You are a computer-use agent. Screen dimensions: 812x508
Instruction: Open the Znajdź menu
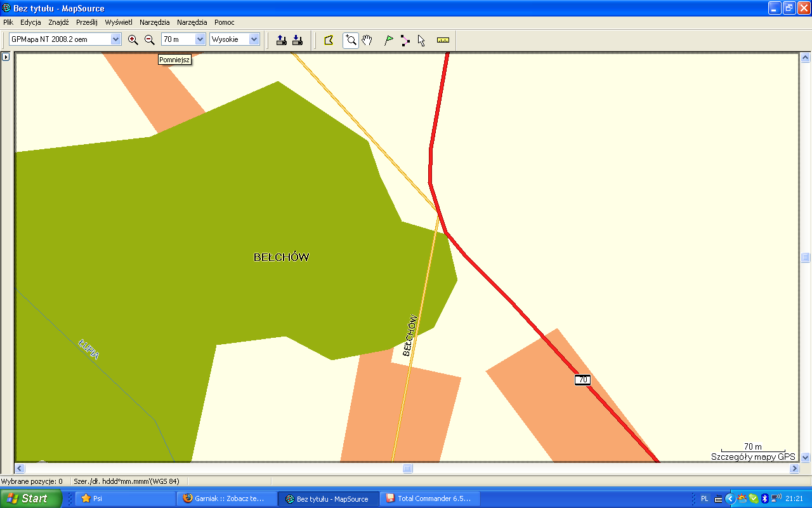tap(58, 22)
